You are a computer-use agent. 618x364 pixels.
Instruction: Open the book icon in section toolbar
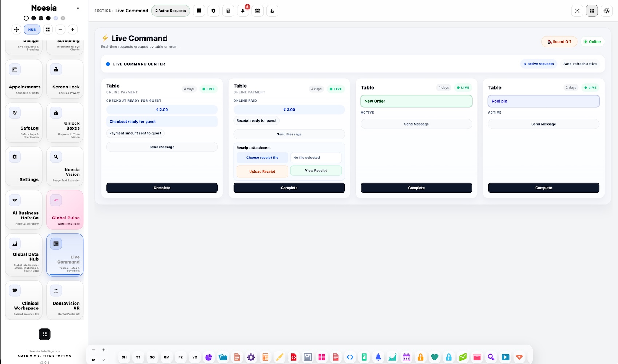point(199,11)
